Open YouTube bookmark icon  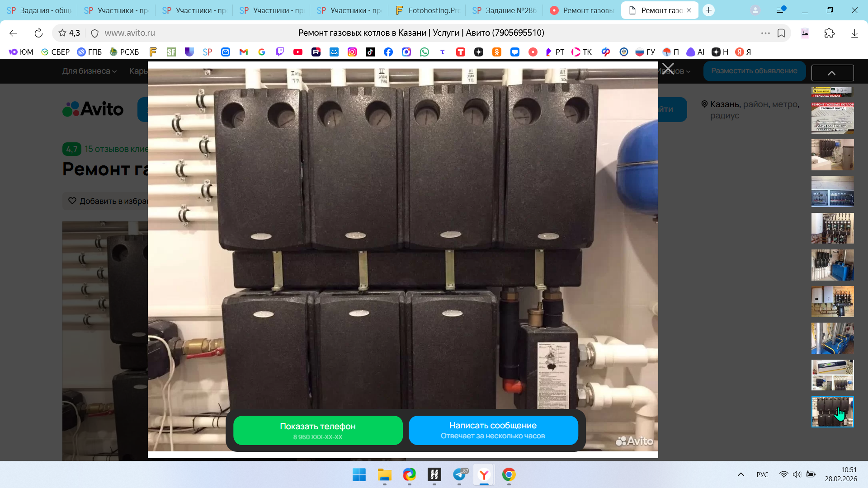click(297, 52)
